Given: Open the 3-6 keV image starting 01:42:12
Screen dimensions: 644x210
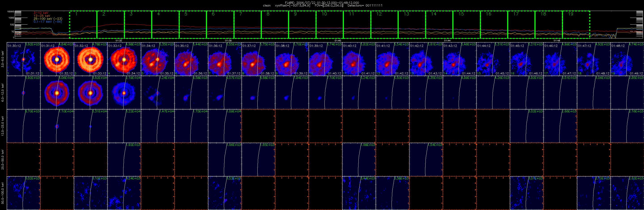Looking at the screenshot, I should coord(426,59).
